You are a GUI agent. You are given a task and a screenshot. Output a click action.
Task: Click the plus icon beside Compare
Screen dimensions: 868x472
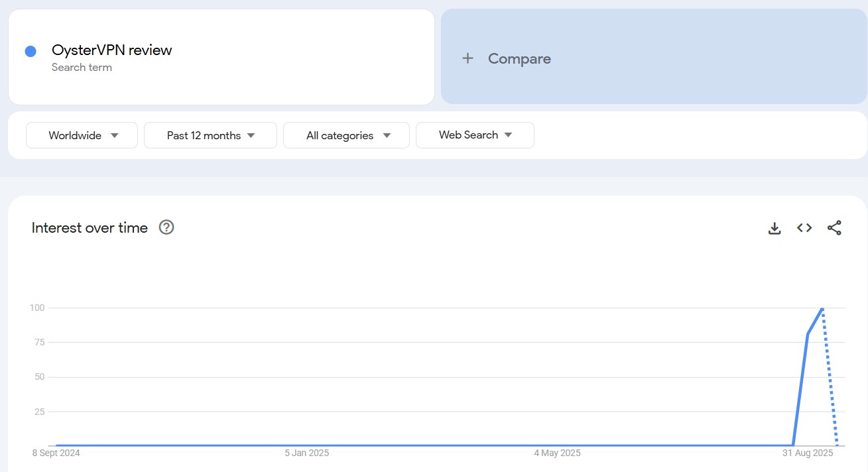[x=467, y=58]
